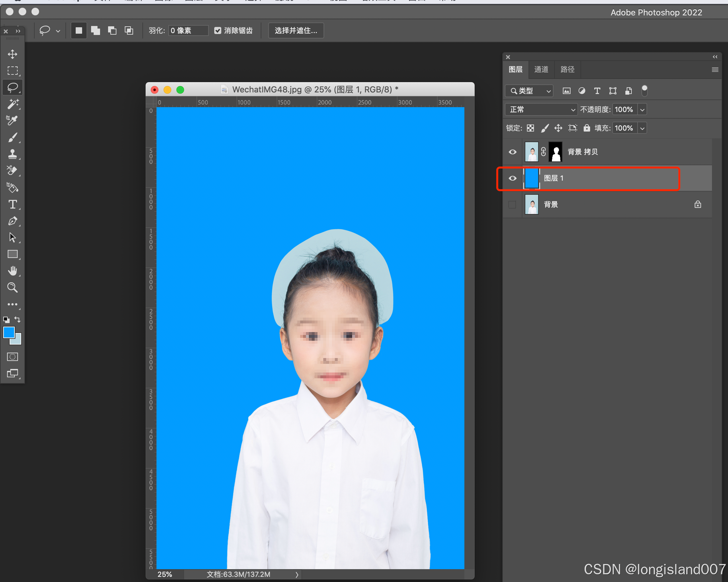Select the Pen tool

click(x=13, y=221)
